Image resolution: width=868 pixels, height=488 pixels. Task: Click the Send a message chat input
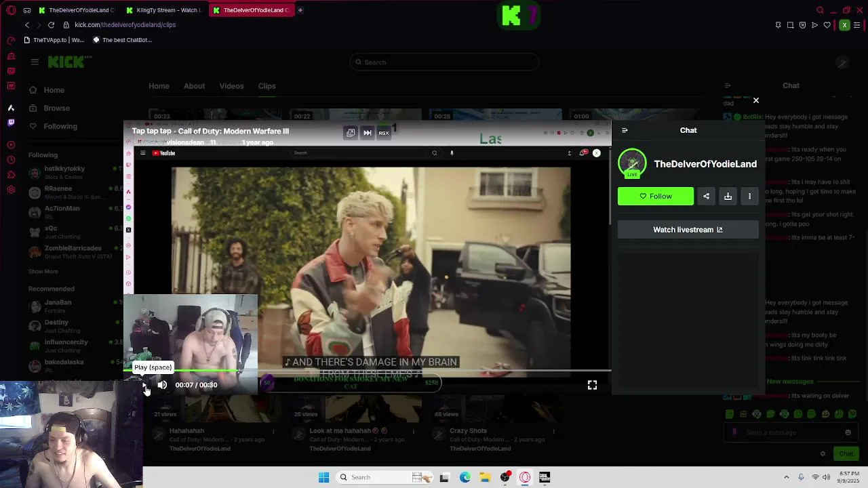coord(791,432)
